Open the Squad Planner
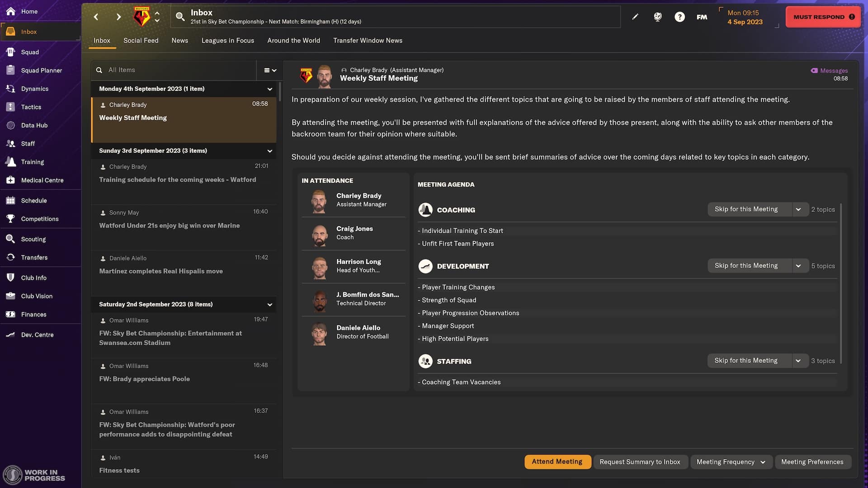The width and height of the screenshot is (868, 488). 42,70
